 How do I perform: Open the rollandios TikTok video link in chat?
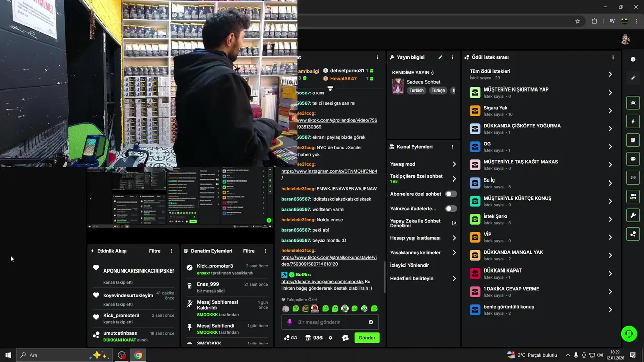(337, 123)
